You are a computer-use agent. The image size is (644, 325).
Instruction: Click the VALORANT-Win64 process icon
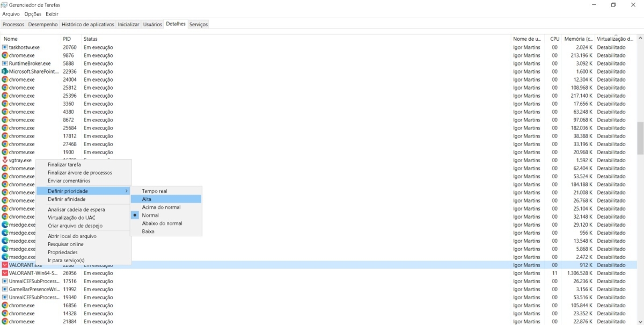click(x=5, y=273)
